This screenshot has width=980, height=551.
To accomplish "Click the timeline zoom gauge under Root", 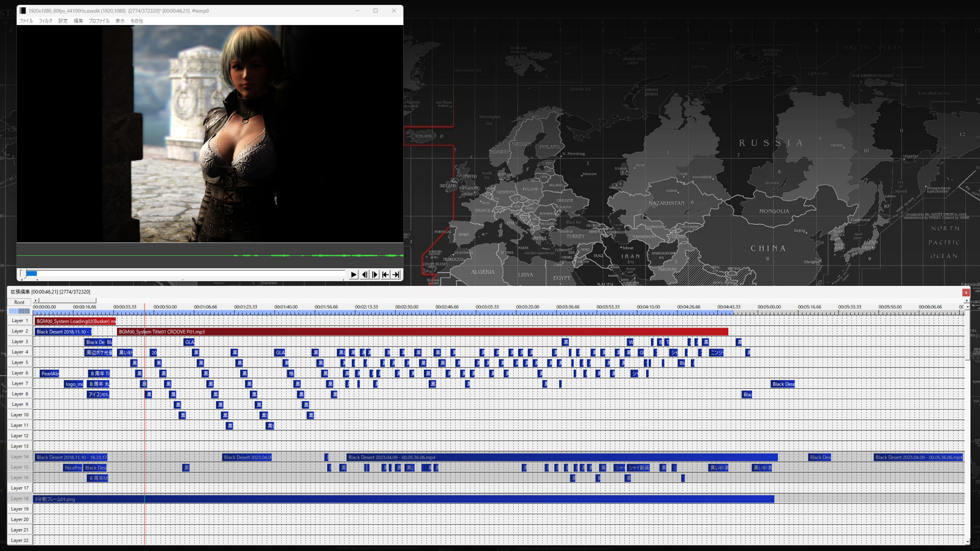I will 20,311.
